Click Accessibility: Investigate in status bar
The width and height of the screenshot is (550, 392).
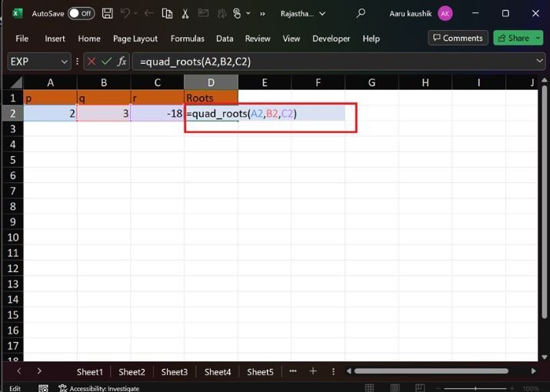coord(99,388)
